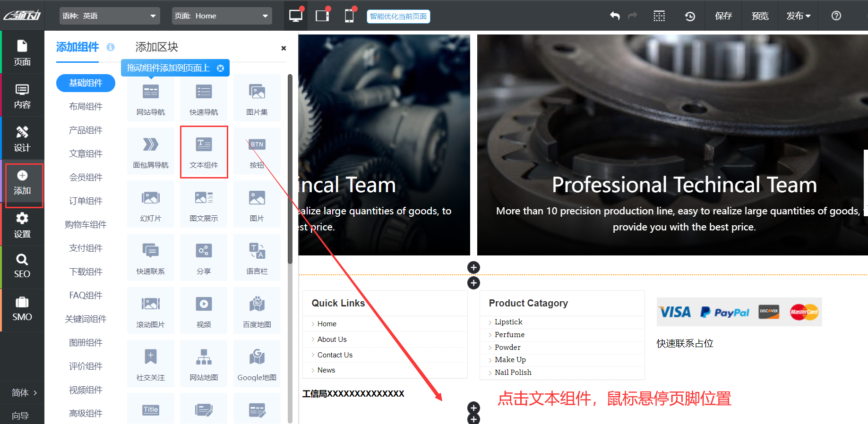This screenshot has height=424, width=868.
Task: Click the undo arrow in top toolbar
Action: point(614,16)
